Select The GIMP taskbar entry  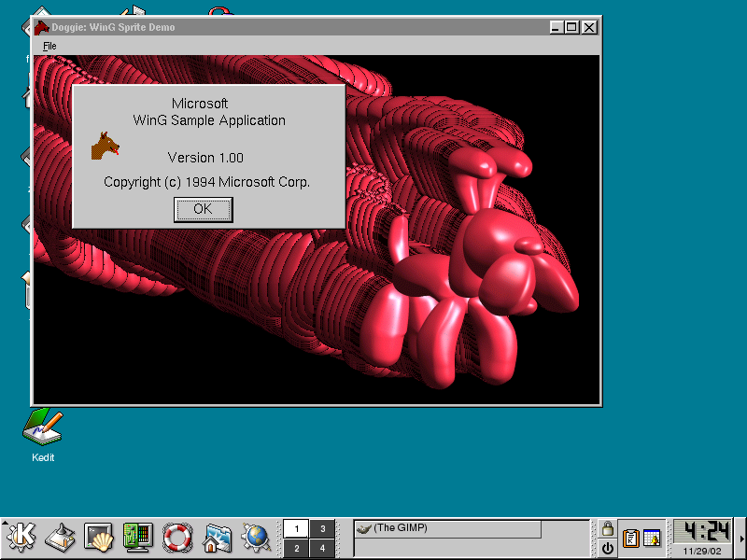click(x=447, y=529)
